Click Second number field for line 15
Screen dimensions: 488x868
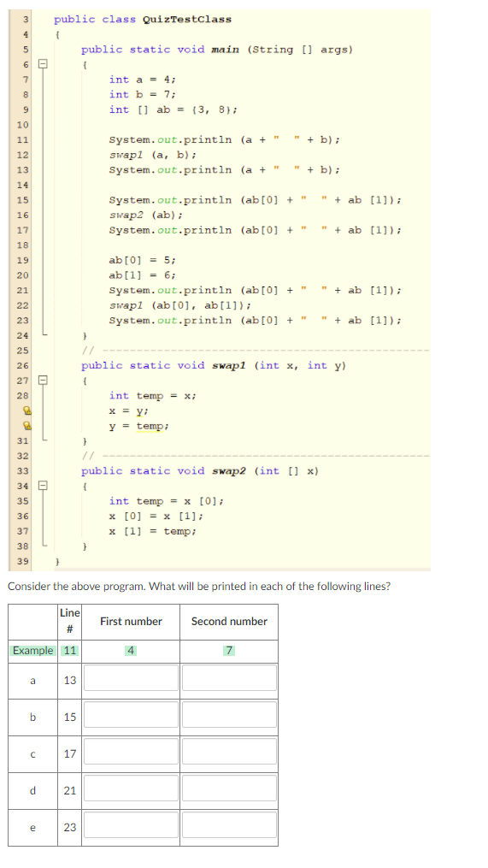229,715
